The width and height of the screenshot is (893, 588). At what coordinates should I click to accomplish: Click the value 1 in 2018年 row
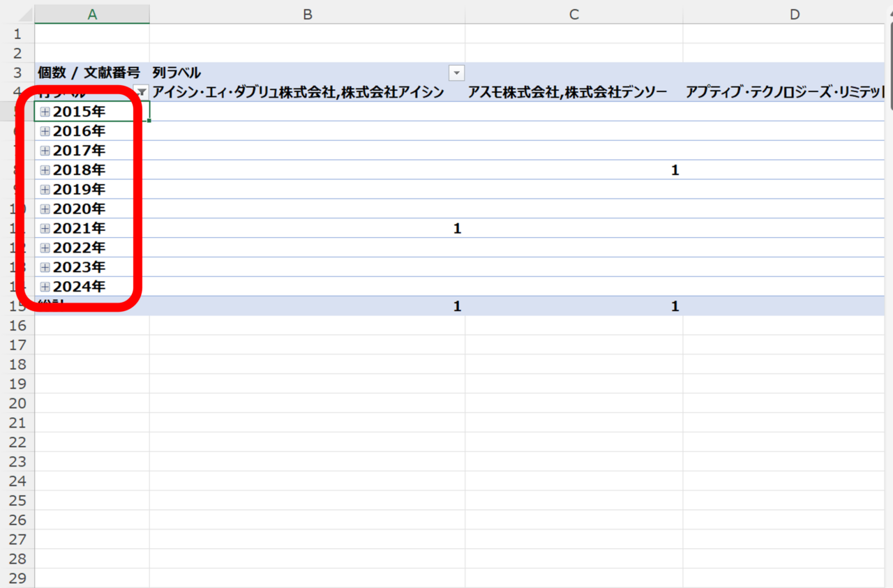[x=675, y=170]
